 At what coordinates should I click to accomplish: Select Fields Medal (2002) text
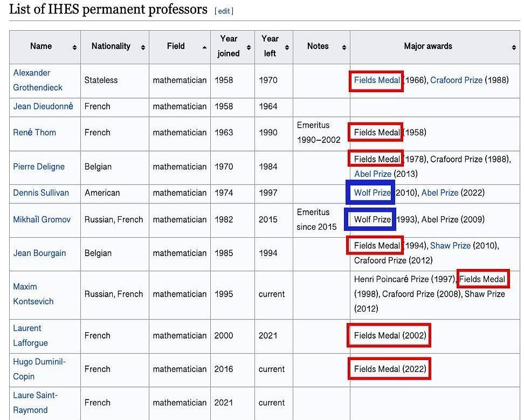click(x=390, y=335)
